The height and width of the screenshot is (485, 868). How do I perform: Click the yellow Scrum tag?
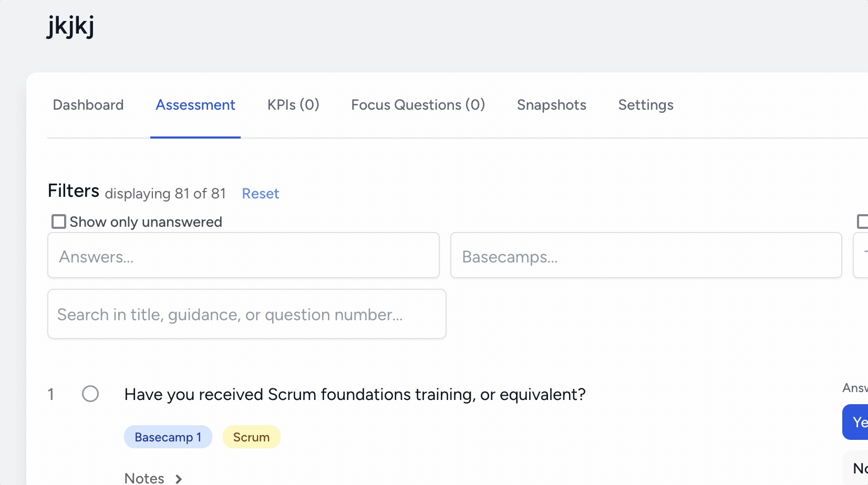click(x=251, y=437)
